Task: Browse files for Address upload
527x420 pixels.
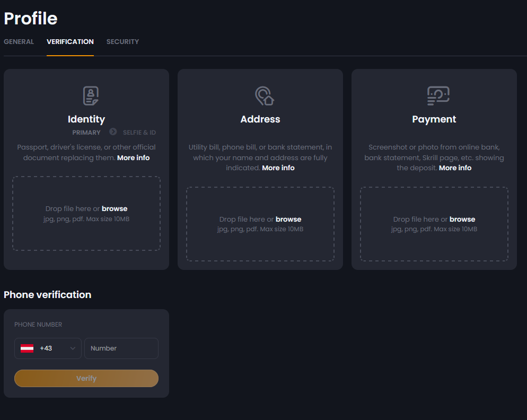Action: (288, 219)
